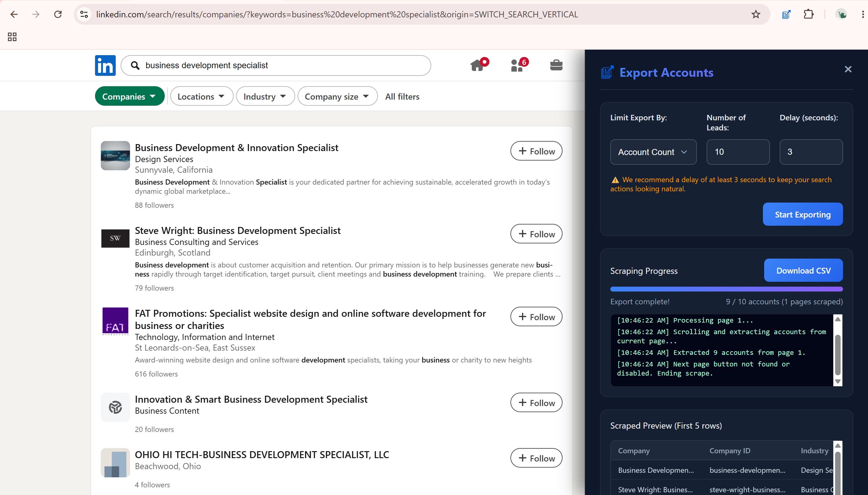Go forward in browser history
This screenshot has width=868, height=495.
[36, 14]
